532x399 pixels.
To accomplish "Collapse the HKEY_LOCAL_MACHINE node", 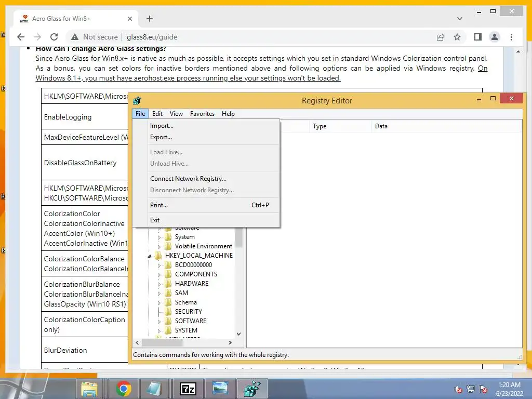I will coord(149,256).
